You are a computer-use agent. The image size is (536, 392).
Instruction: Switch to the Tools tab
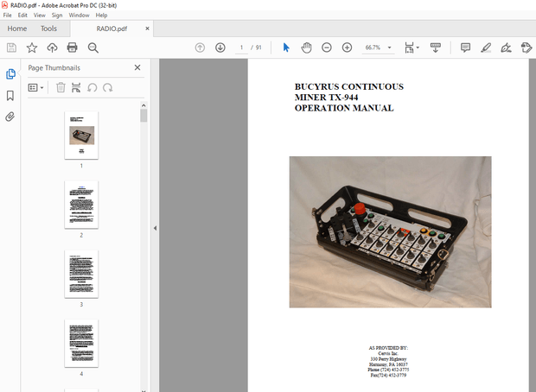[48, 28]
